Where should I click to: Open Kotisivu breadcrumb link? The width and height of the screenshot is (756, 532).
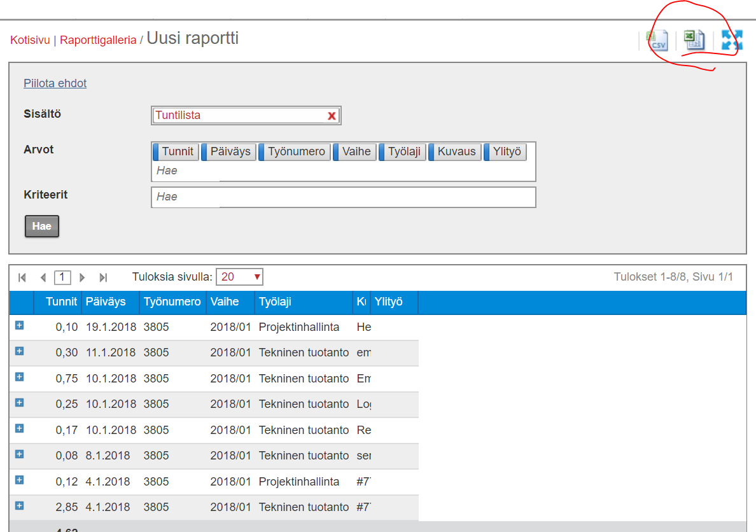[30, 40]
